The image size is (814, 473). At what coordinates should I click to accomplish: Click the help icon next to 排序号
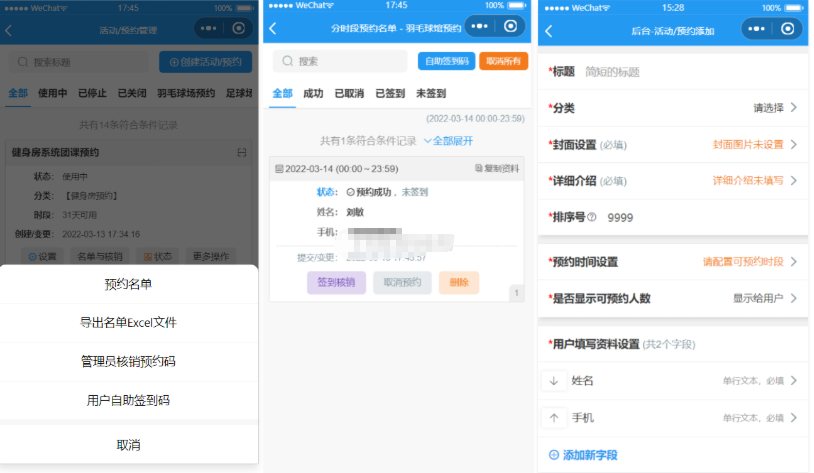tap(591, 217)
